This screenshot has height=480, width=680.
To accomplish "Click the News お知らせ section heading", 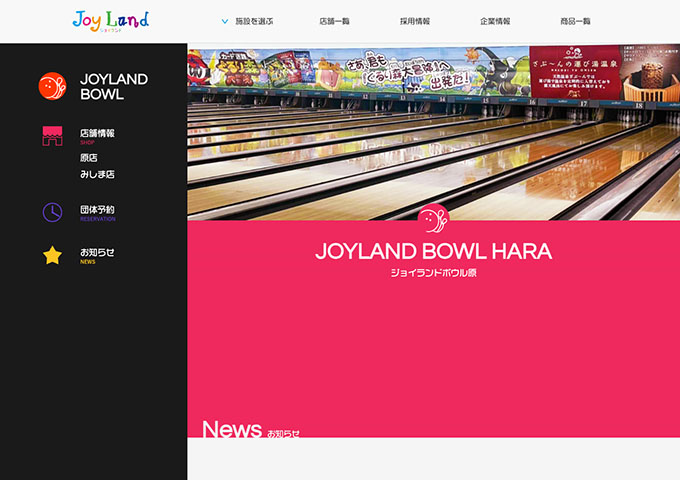I will coord(251,429).
